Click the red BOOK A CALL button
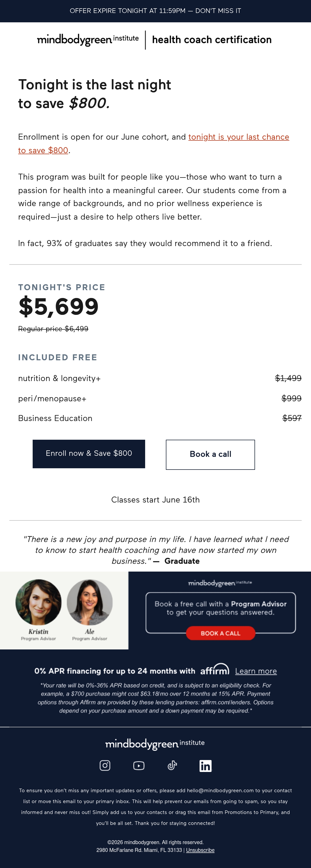Viewport: 311px width, 868px height. click(x=221, y=633)
